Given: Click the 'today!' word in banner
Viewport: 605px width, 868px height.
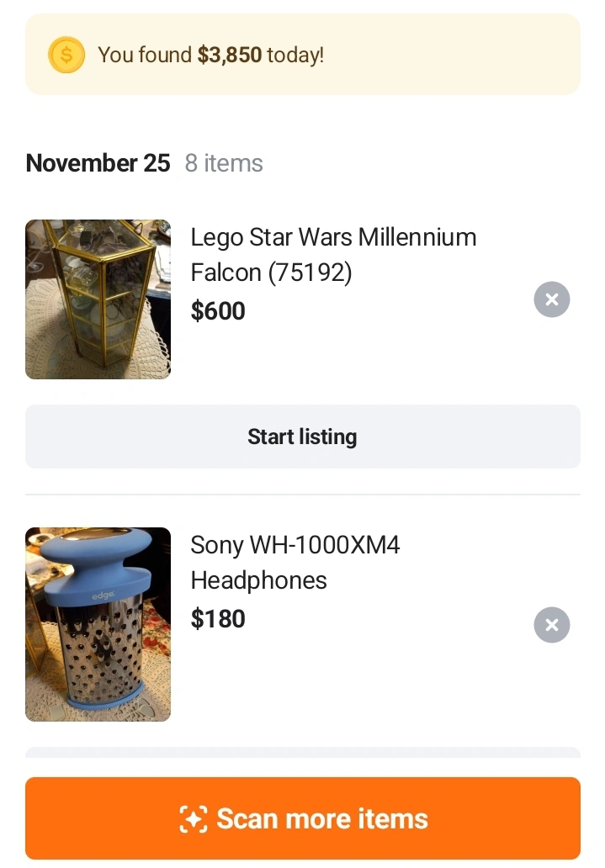Looking at the screenshot, I should pos(295,56).
